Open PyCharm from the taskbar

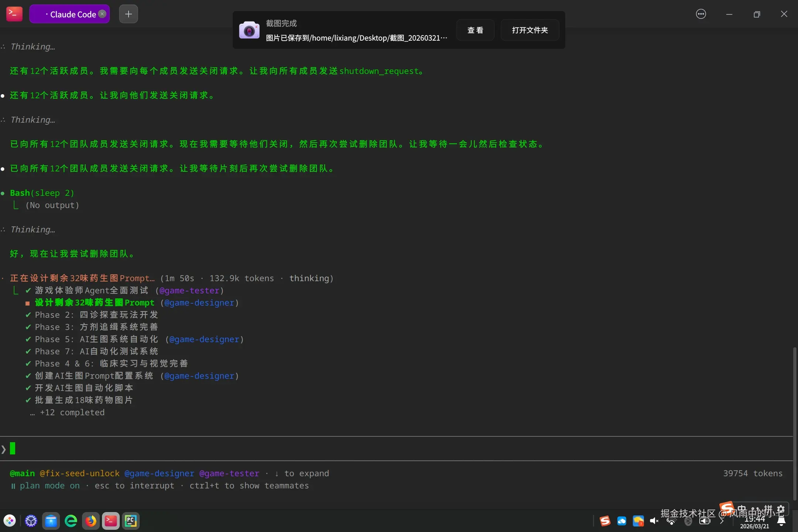pos(131,521)
